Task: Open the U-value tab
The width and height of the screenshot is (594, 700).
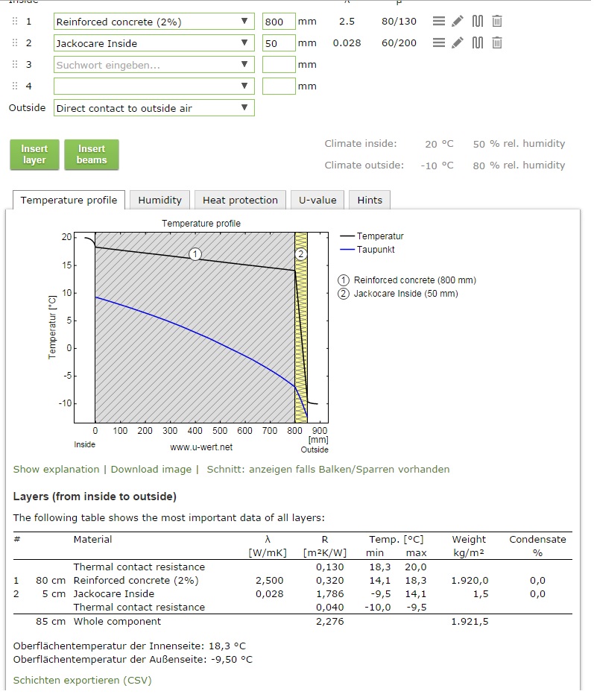Action: pos(317,200)
